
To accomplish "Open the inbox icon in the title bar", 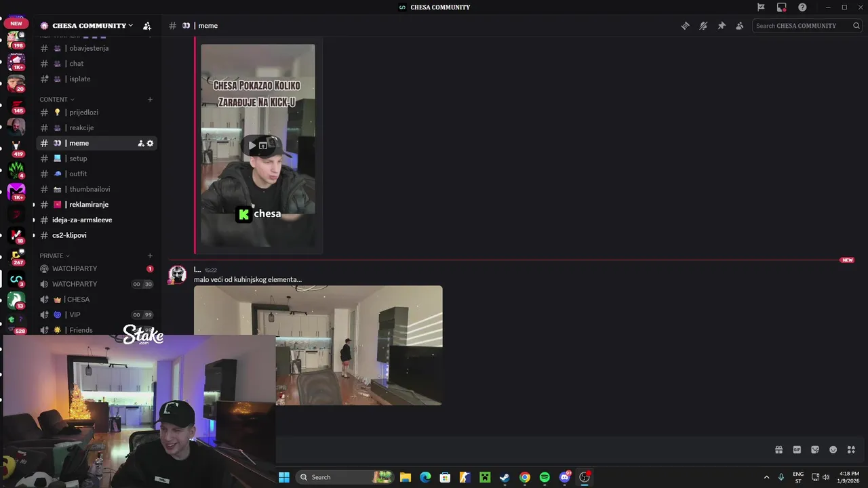I will point(782,7).
